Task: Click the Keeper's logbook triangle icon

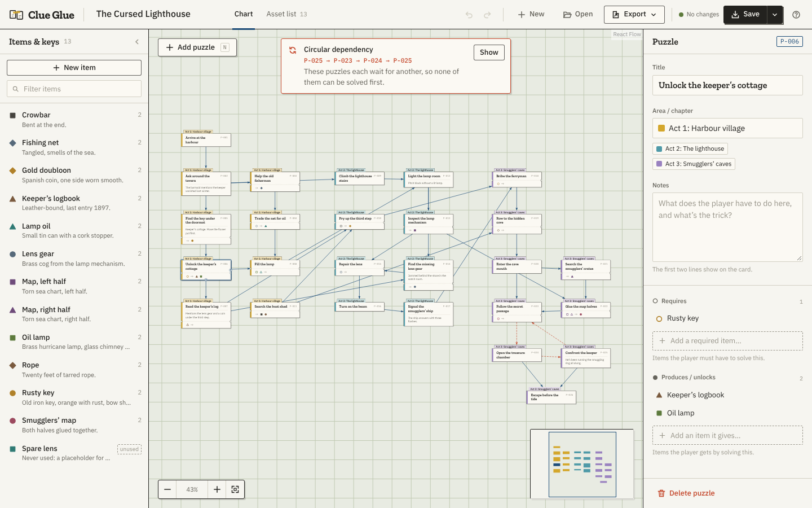Action: [12, 199]
